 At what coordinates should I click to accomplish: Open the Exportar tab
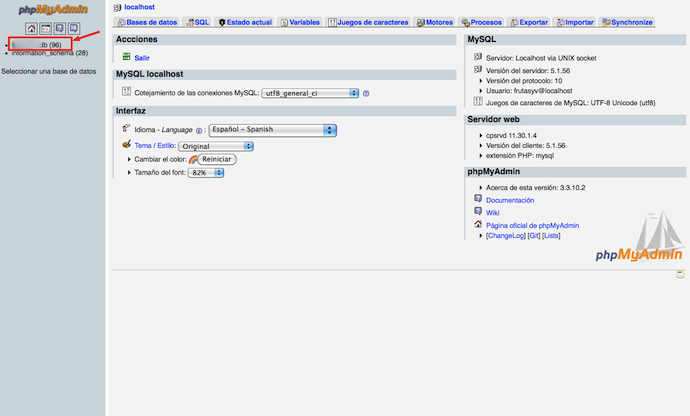(529, 22)
